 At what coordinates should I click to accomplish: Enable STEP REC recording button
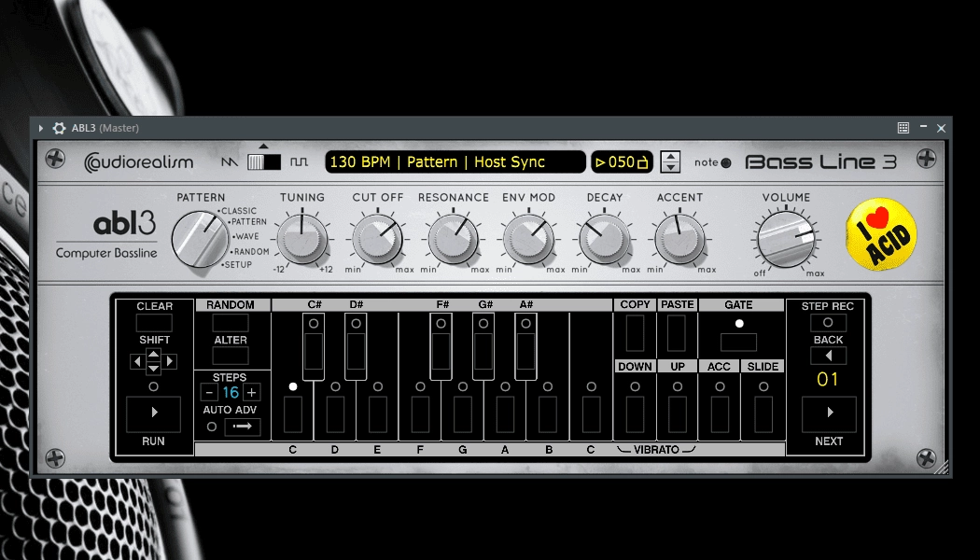click(x=828, y=323)
